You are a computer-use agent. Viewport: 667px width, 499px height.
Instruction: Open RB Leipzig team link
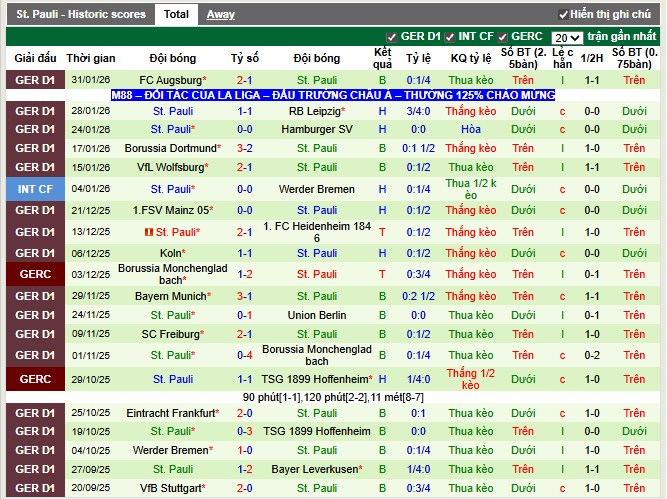point(317,111)
